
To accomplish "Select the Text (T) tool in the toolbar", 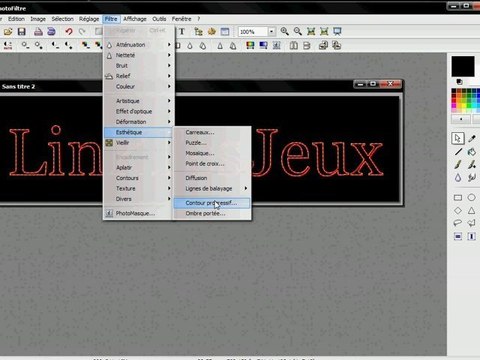I will pyautogui.click(x=182, y=32).
